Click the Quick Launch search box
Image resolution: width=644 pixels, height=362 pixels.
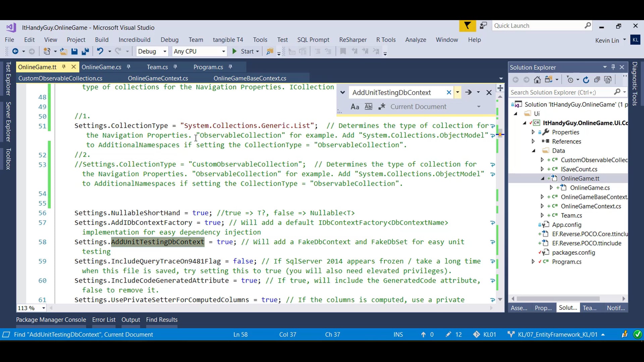540,25
